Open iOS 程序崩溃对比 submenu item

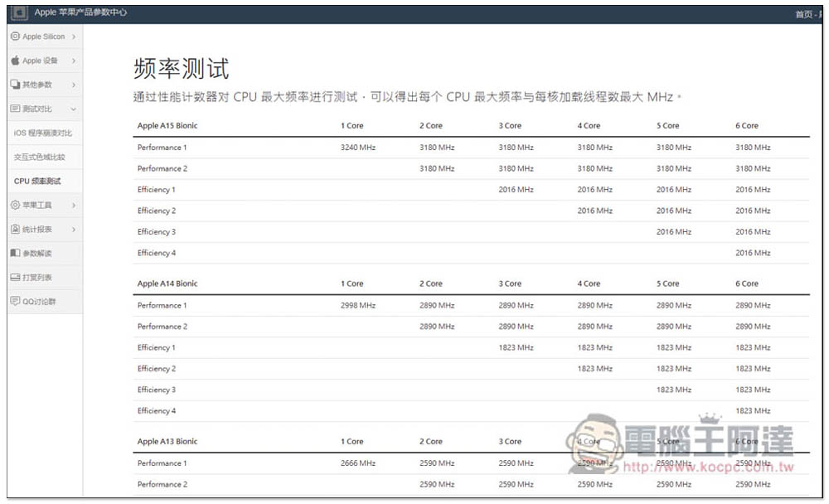click(43, 133)
